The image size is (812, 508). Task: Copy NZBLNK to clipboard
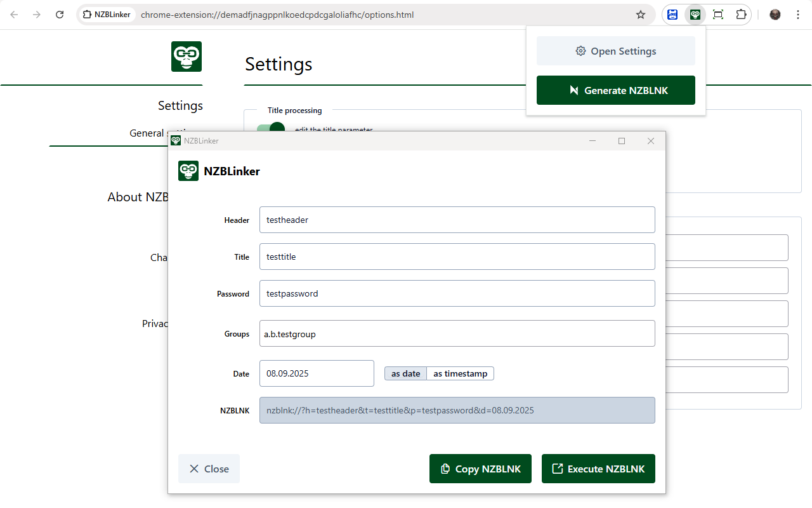point(480,469)
